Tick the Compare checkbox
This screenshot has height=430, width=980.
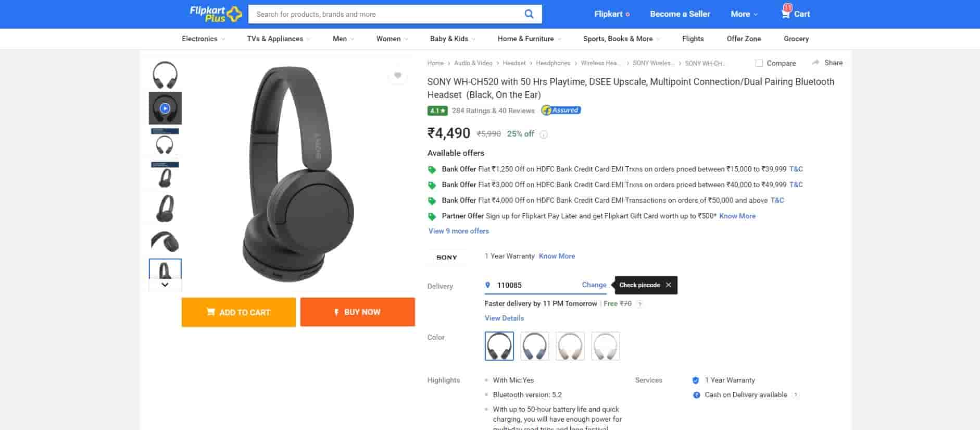759,63
